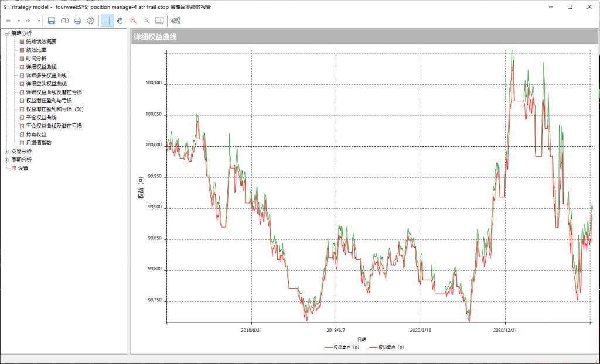
Task: Click the back navigation arrow
Action: click(x=8, y=20)
